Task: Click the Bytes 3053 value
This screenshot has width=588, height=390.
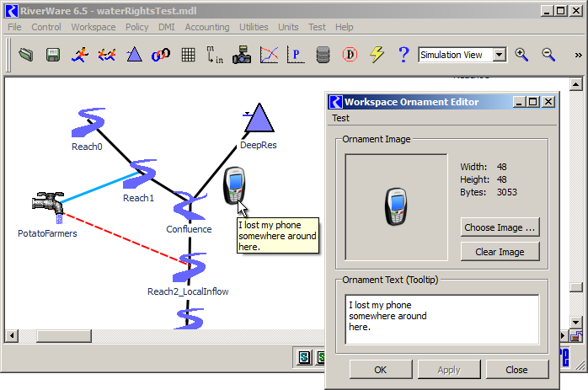Action: point(506,192)
